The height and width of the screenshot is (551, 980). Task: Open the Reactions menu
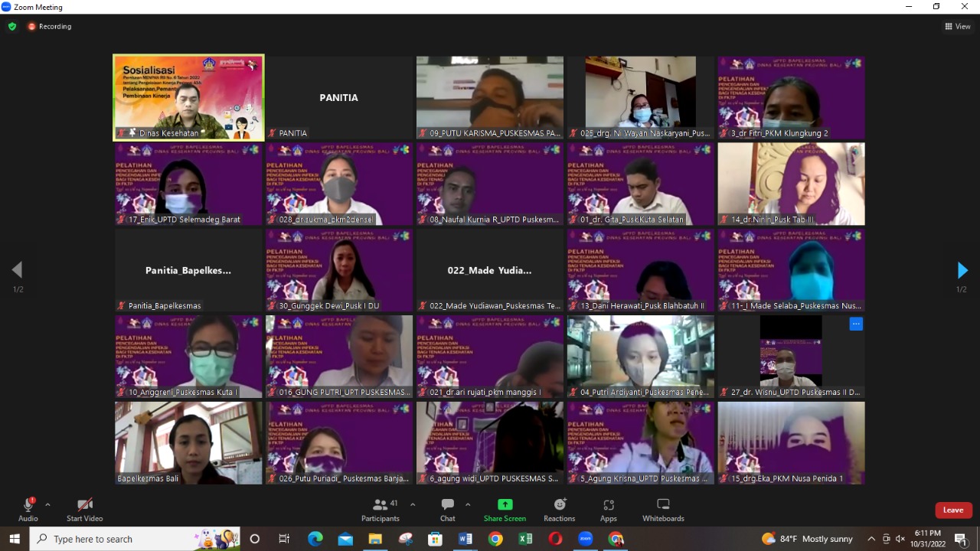pos(560,510)
